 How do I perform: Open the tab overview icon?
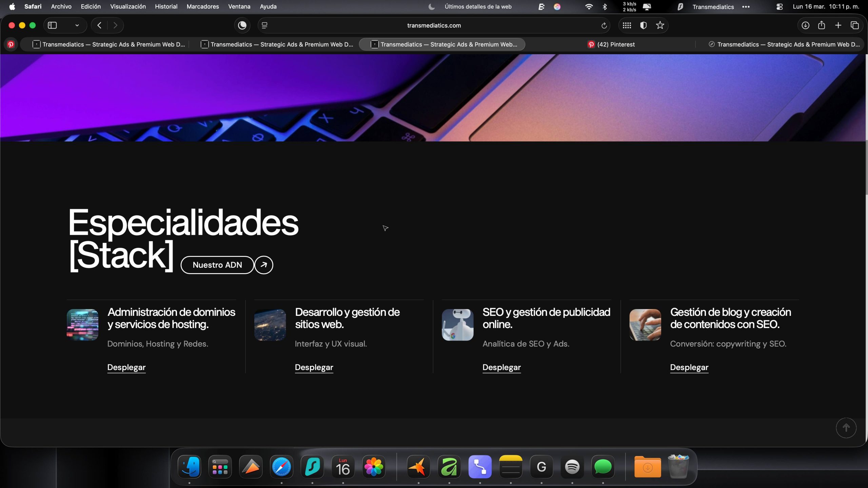pyautogui.click(x=855, y=25)
